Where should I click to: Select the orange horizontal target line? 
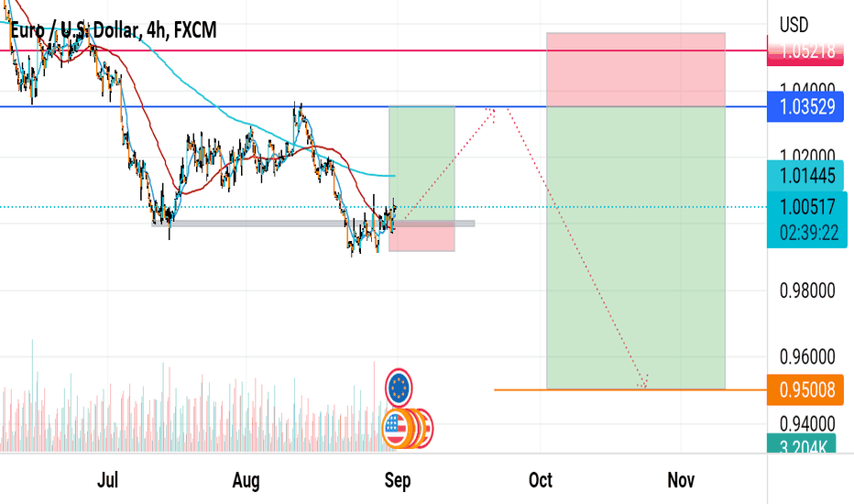coord(630,390)
